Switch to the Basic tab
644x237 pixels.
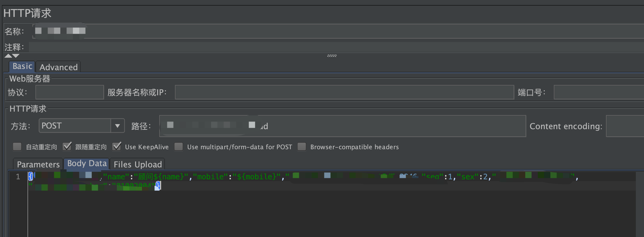(x=22, y=66)
